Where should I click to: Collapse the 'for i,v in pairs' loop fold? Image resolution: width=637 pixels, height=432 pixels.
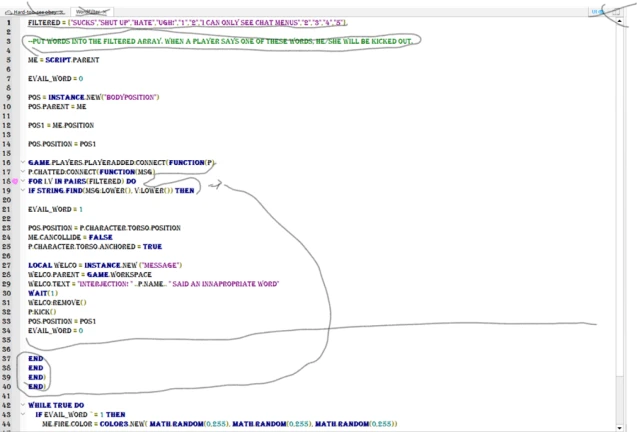[21, 180]
